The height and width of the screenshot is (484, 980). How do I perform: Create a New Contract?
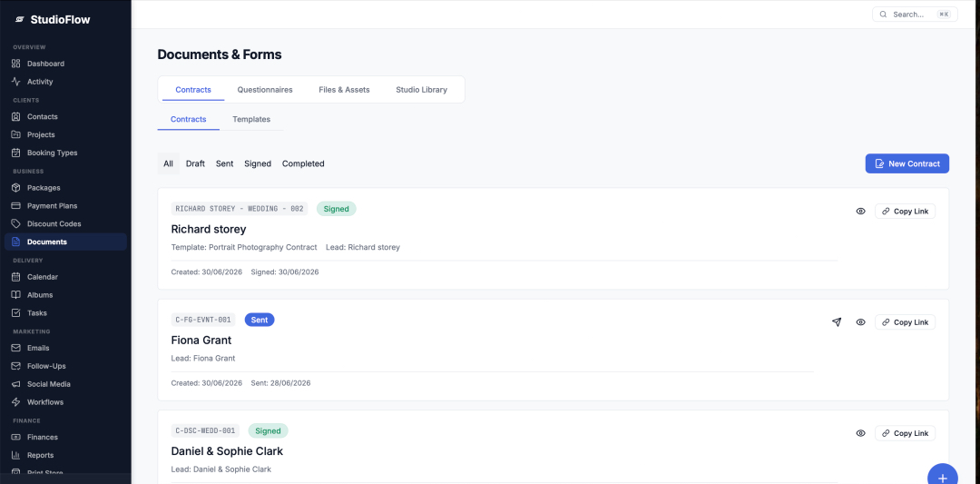tap(906, 163)
